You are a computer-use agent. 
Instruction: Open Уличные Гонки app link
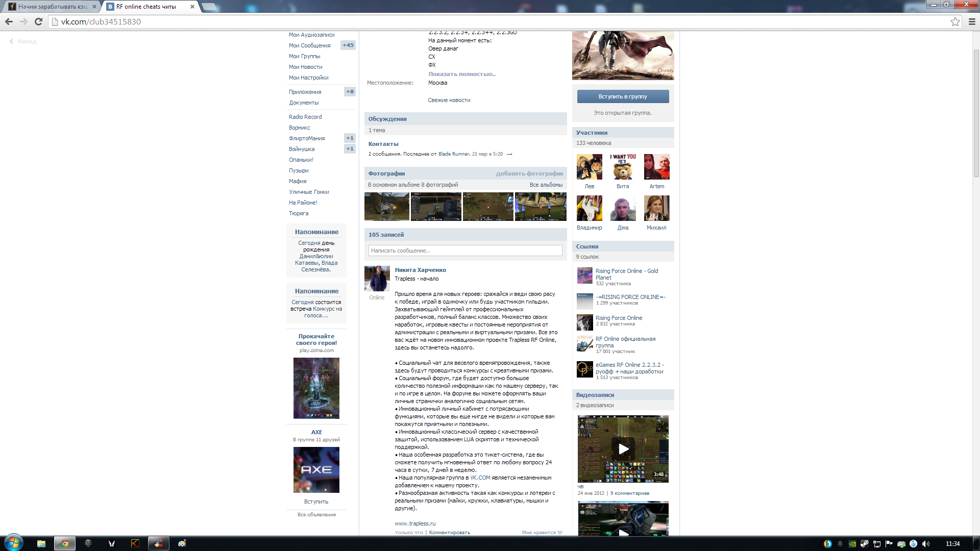(309, 192)
